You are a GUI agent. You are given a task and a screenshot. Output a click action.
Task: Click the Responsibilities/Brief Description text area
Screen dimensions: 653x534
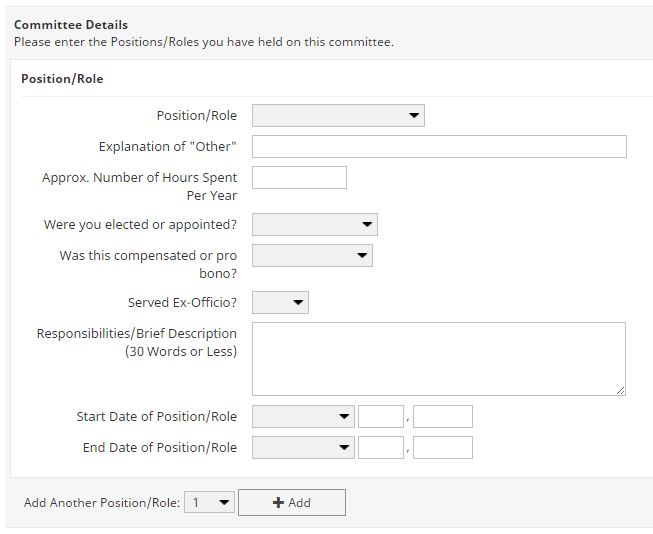pyautogui.click(x=438, y=358)
